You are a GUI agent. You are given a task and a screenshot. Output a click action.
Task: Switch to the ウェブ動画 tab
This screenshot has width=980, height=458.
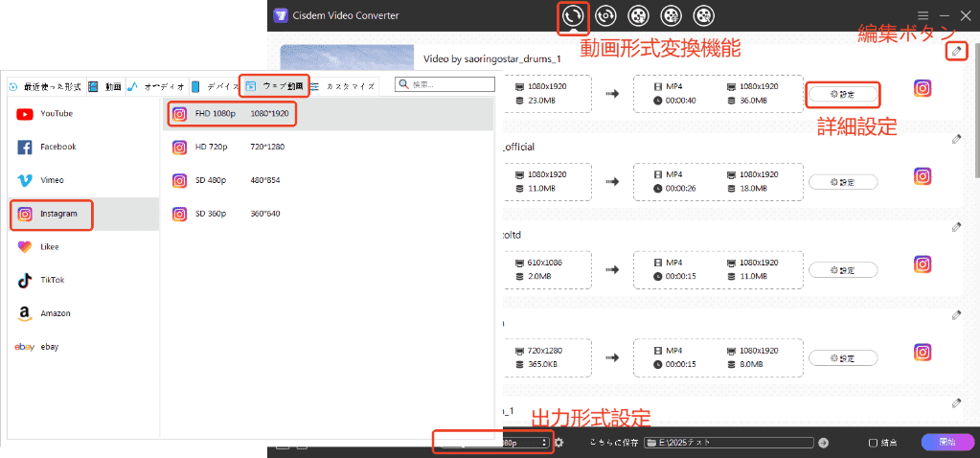click(x=275, y=86)
